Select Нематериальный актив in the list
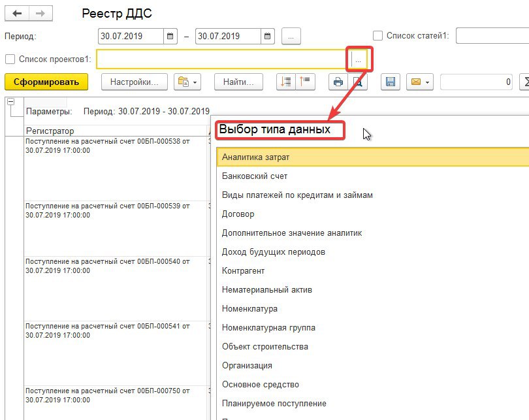529x420 pixels. pyautogui.click(x=372, y=289)
